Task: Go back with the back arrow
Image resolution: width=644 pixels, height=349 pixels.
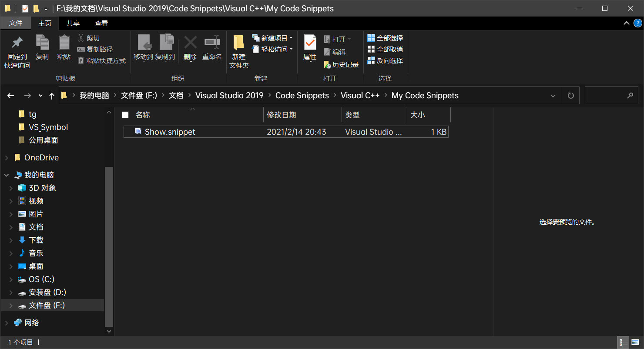Action: 11,96
